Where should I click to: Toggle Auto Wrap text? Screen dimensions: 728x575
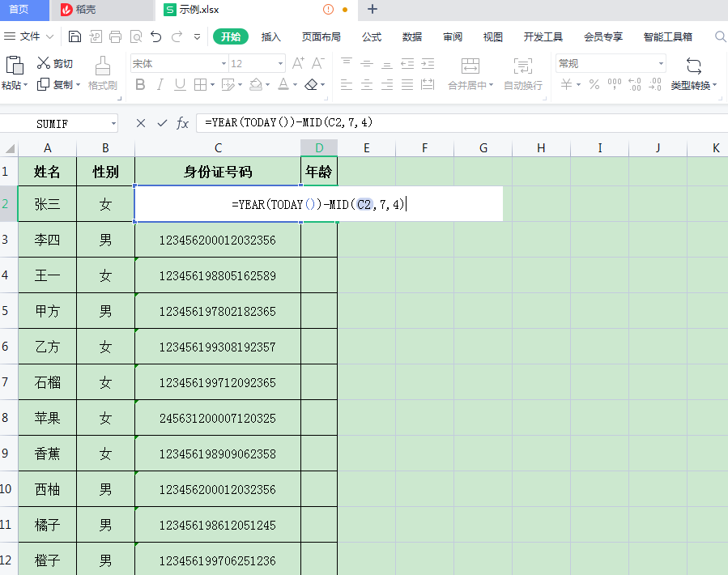(x=523, y=74)
